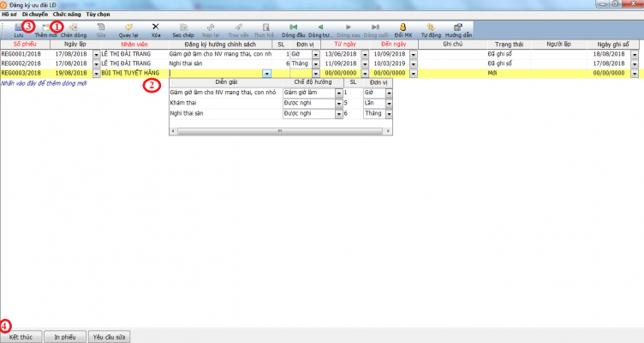This screenshot has height=343, width=644.
Task: Click the Nạp lại toolbar icon
Action: point(211,27)
